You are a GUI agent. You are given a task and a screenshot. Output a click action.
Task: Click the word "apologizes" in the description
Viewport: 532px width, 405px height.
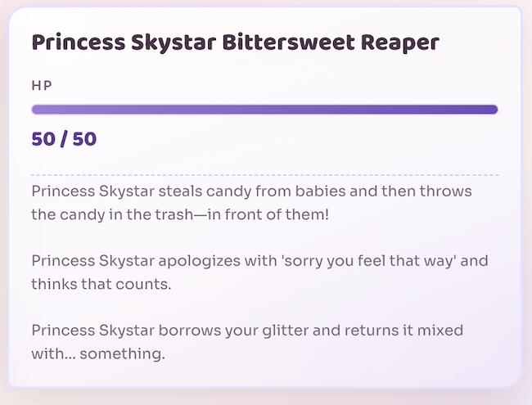(208, 262)
